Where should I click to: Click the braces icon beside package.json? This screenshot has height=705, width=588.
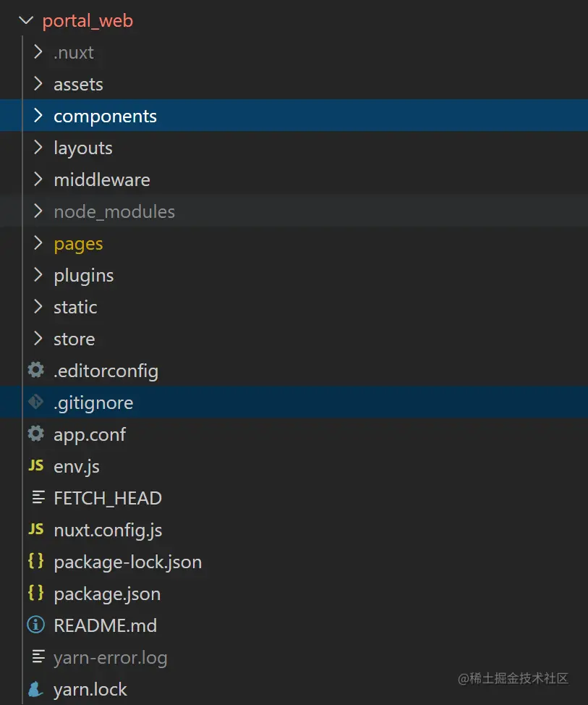click(x=35, y=594)
